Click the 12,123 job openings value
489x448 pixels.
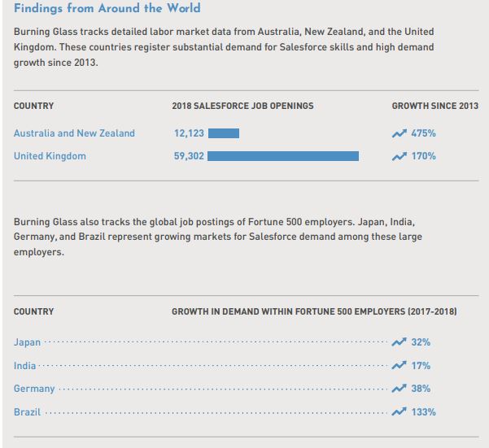[189, 133]
